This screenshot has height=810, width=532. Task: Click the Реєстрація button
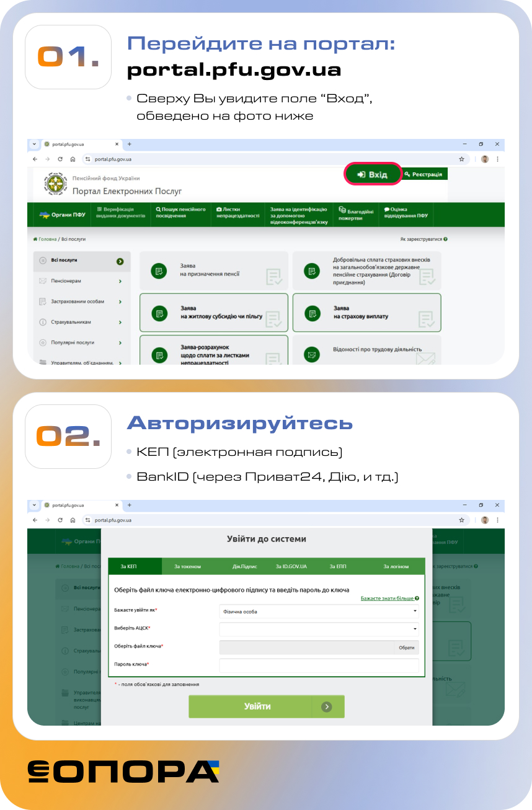coord(424,175)
